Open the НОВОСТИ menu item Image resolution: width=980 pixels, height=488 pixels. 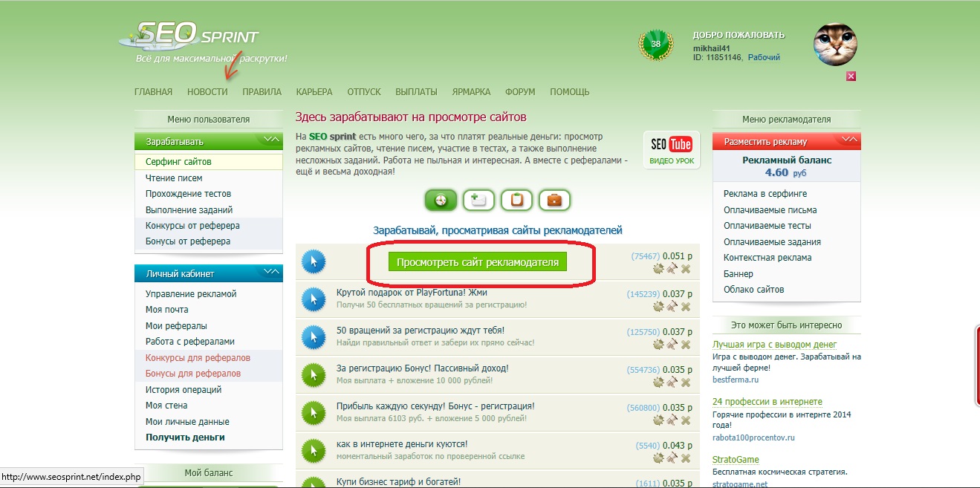click(207, 91)
